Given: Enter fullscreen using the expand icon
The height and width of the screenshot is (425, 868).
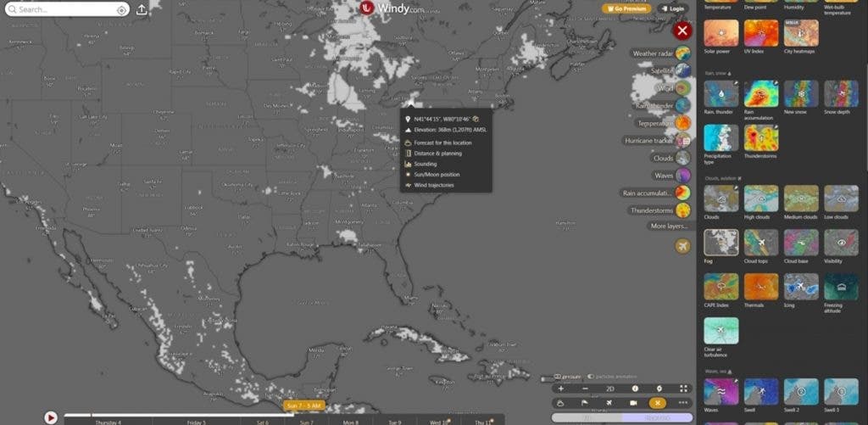Looking at the screenshot, I should click(684, 389).
